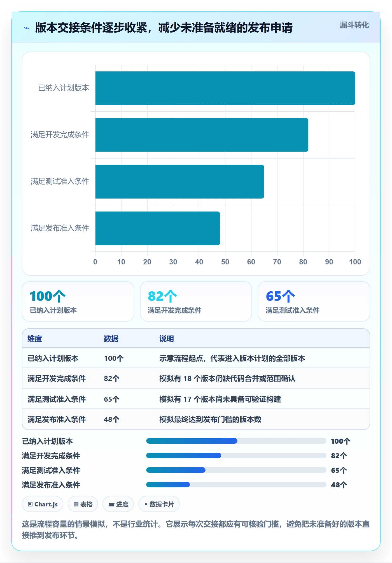Viewport: 392px width, 563px height.
Task: Click the 100个 data card
Action: coord(78,301)
